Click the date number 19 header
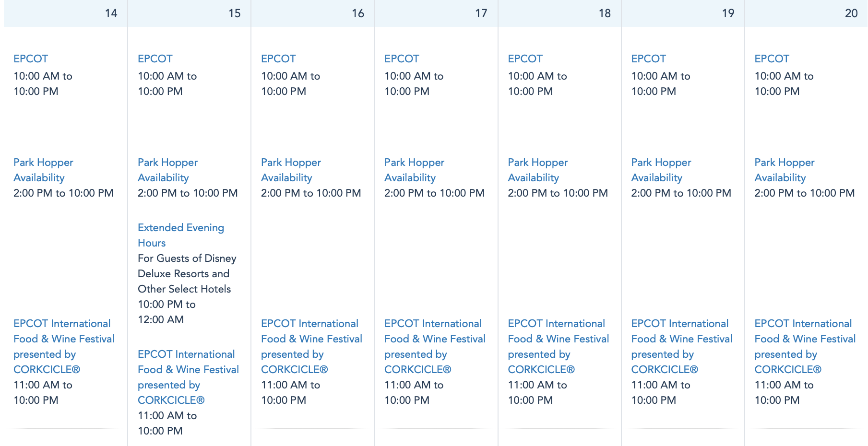 pyautogui.click(x=727, y=13)
